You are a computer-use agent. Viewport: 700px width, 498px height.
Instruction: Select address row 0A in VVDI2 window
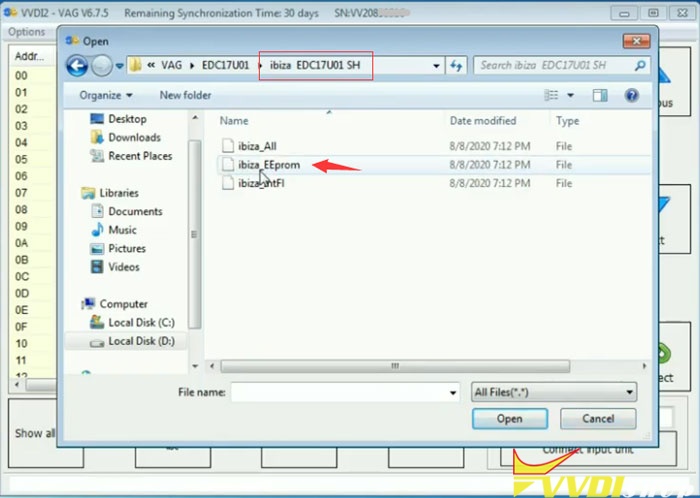point(21,243)
